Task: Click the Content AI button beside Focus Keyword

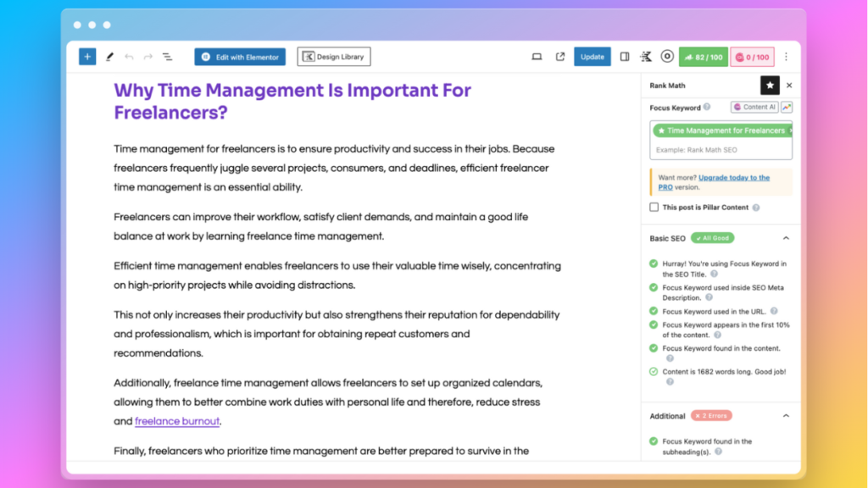Action: click(x=754, y=108)
